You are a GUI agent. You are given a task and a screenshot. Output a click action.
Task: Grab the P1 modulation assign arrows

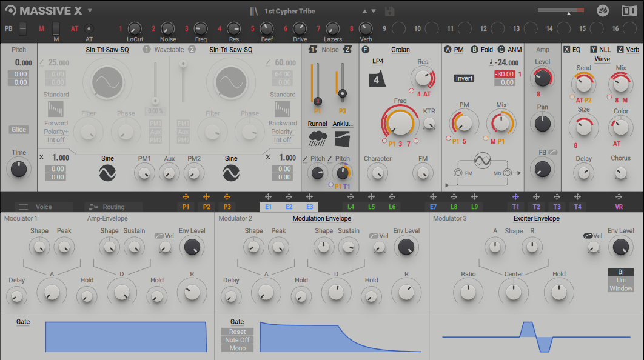186,196
